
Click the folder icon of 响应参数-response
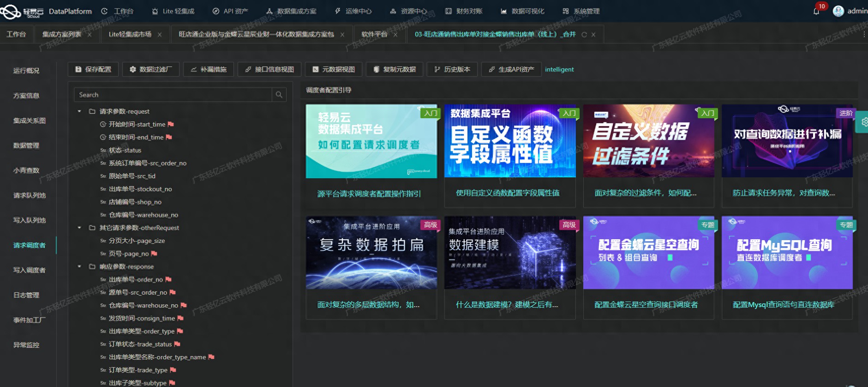point(92,266)
